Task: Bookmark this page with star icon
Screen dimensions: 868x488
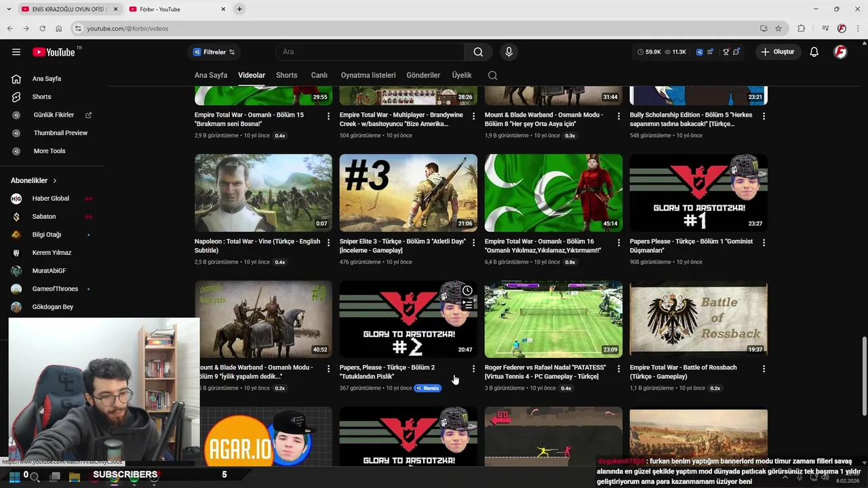Action: [778, 28]
